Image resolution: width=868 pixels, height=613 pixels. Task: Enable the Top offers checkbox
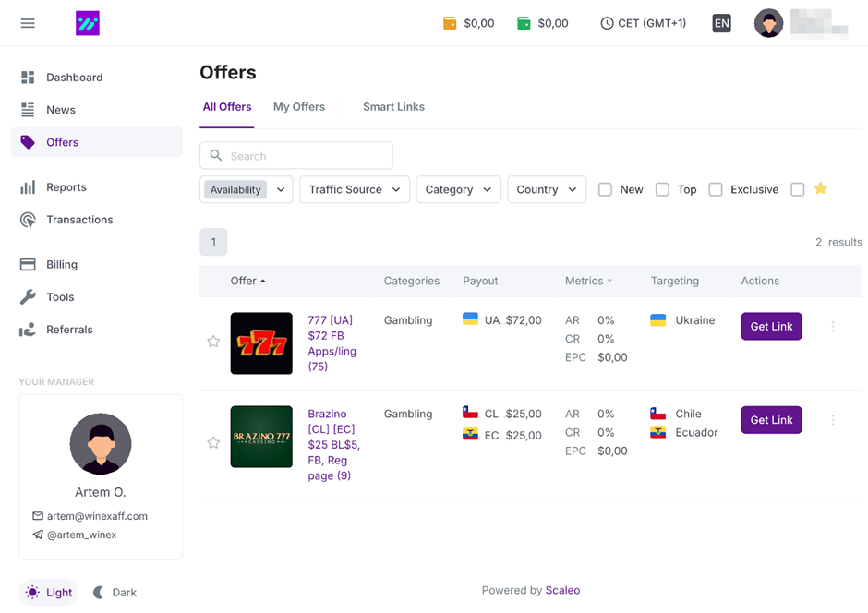[662, 189]
